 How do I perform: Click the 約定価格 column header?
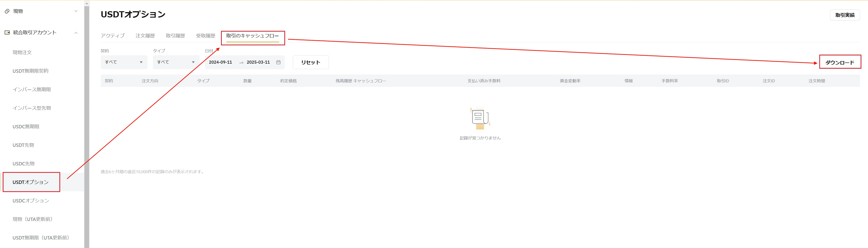288,81
